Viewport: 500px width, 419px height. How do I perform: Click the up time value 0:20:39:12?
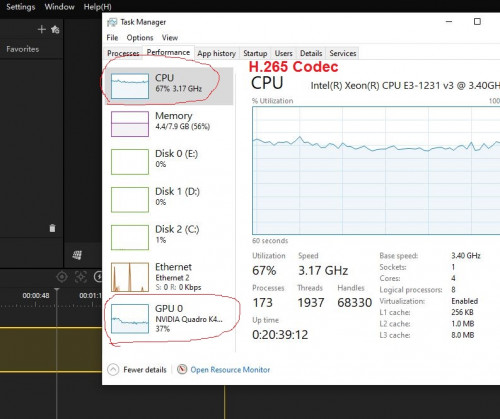point(280,334)
